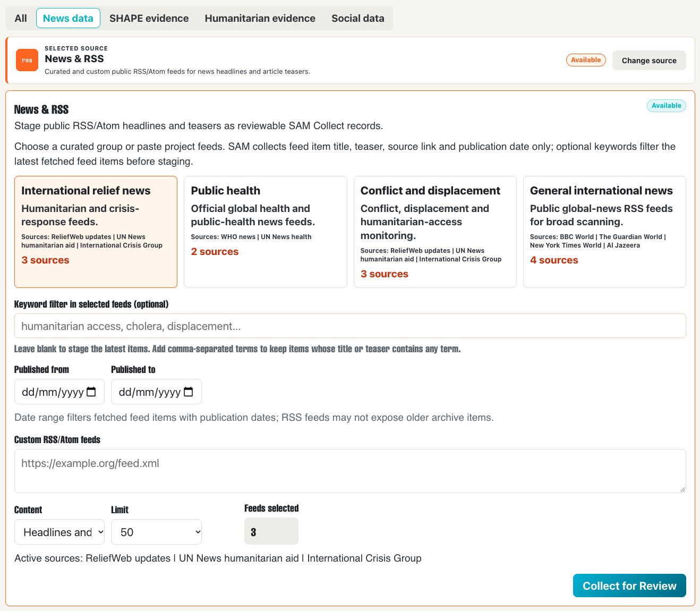Click the Change source button
This screenshot has height=611, width=700.
coord(649,61)
